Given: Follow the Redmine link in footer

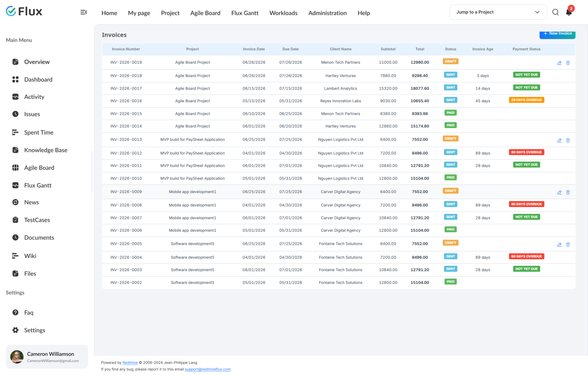Looking at the screenshot, I should click(x=130, y=363).
